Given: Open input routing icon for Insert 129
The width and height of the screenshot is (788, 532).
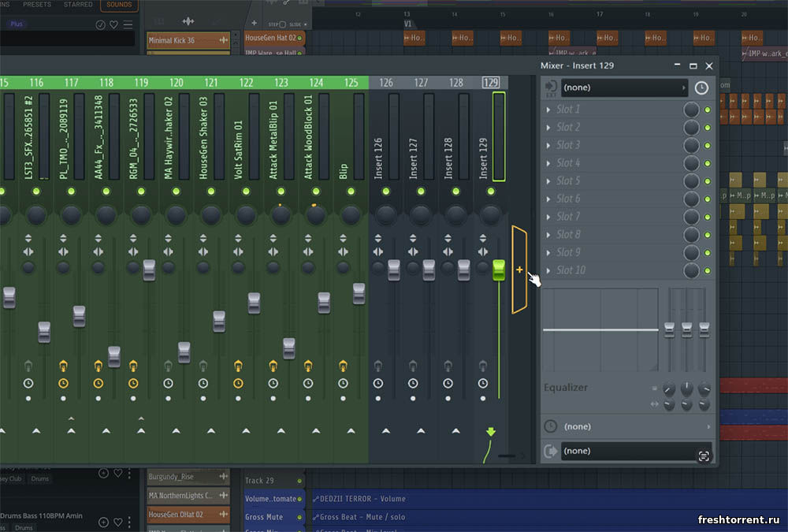Looking at the screenshot, I should click(x=551, y=87).
